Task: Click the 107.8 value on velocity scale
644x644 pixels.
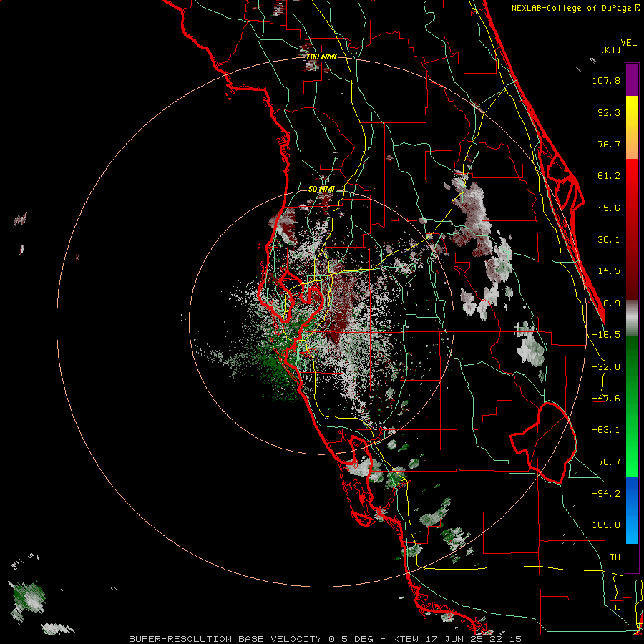Action: pos(606,80)
